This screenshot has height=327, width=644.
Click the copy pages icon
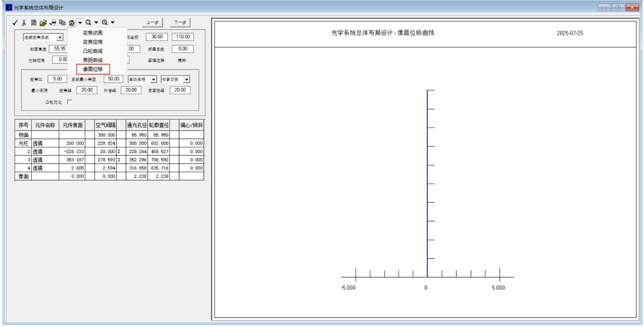(x=63, y=23)
